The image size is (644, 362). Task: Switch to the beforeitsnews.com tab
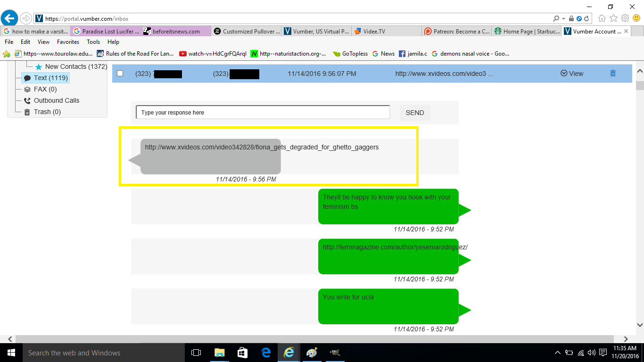(176, 31)
